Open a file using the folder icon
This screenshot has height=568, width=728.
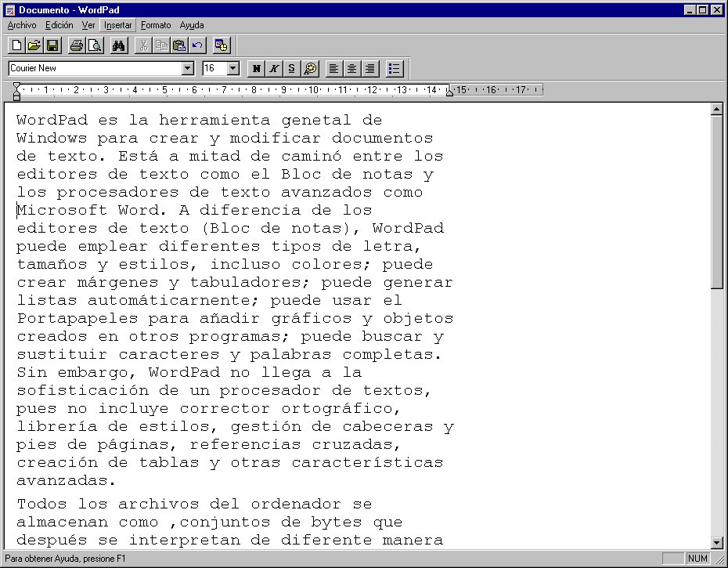click(34, 45)
